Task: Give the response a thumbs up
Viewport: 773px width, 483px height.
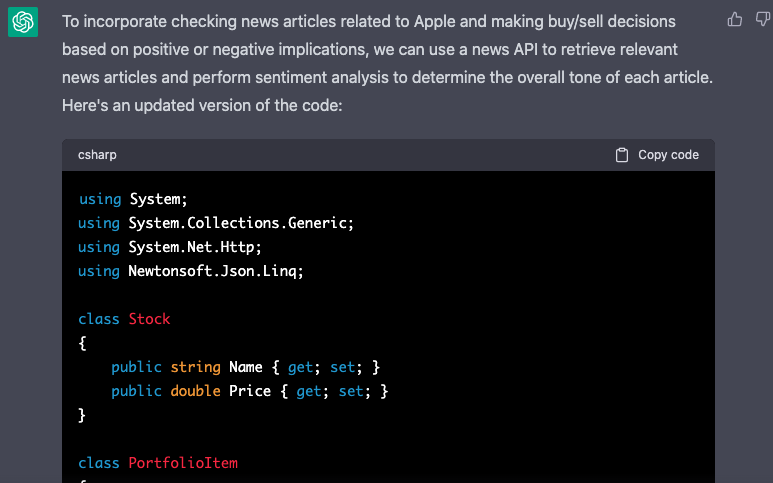Action: (735, 19)
